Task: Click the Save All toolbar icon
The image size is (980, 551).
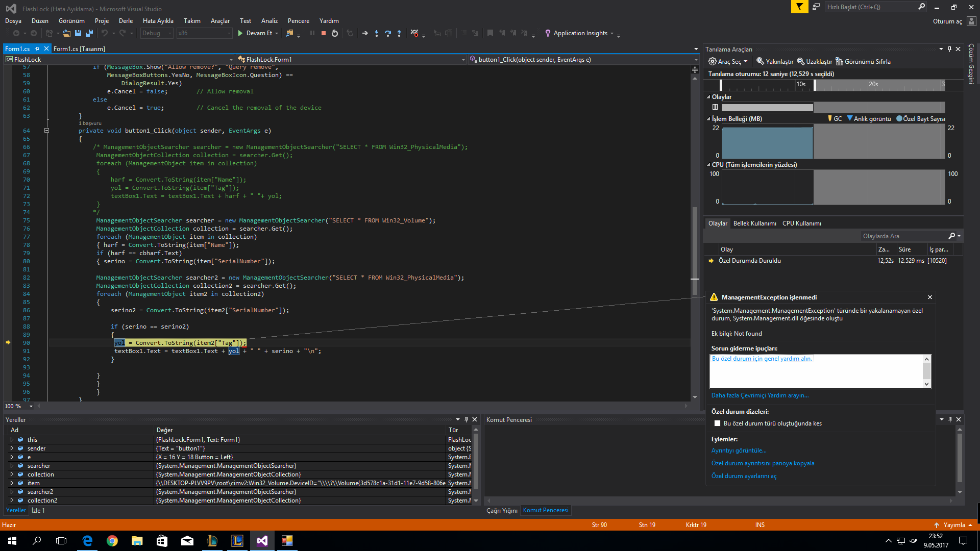Action: pos(89,33)
